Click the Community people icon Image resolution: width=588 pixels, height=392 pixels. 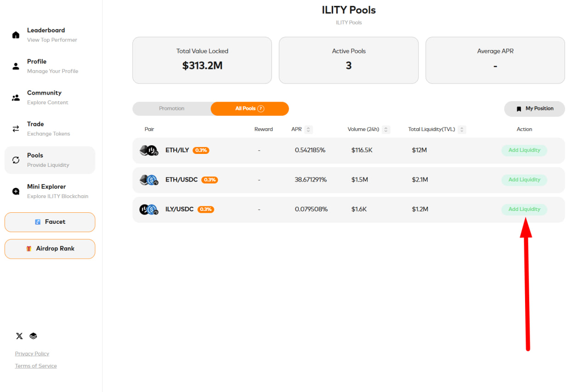coord(16,97)
